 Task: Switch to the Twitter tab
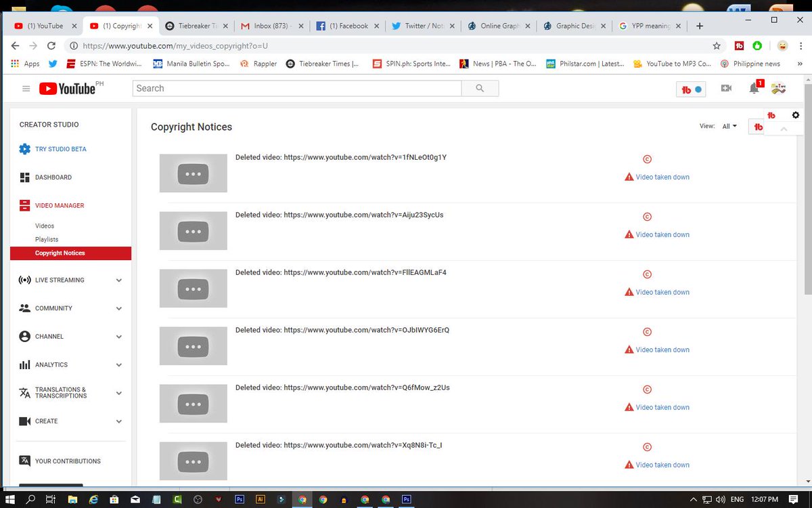424,26
